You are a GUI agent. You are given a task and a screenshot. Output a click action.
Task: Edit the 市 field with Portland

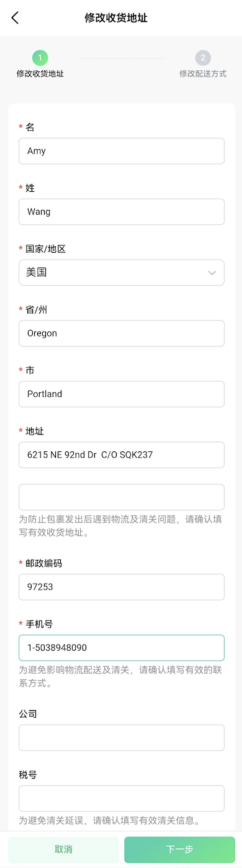coord(122,394)
